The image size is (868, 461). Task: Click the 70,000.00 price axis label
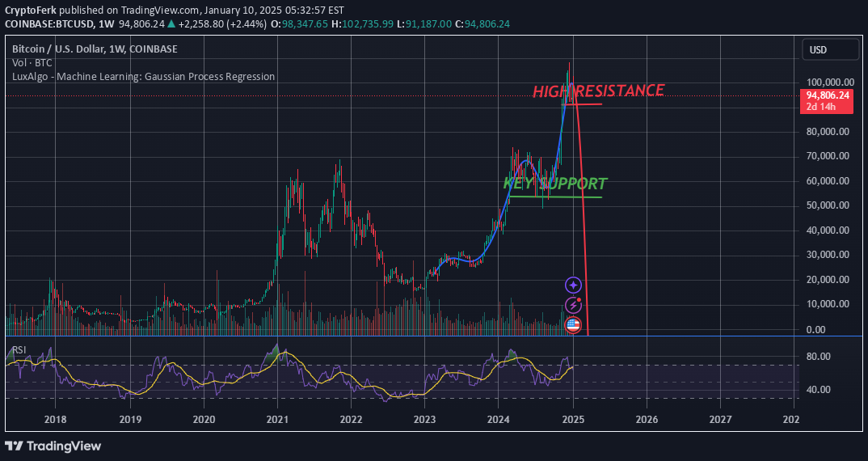(827, 156)
